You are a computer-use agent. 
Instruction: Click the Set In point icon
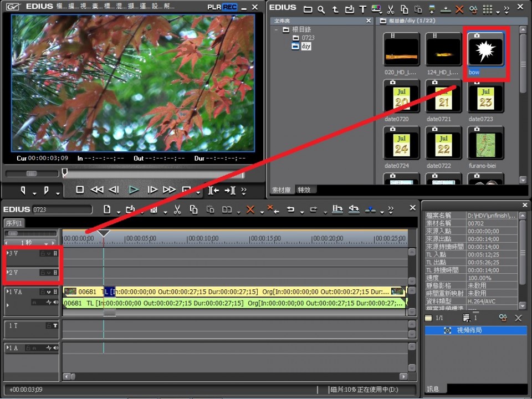pos(24,190)
